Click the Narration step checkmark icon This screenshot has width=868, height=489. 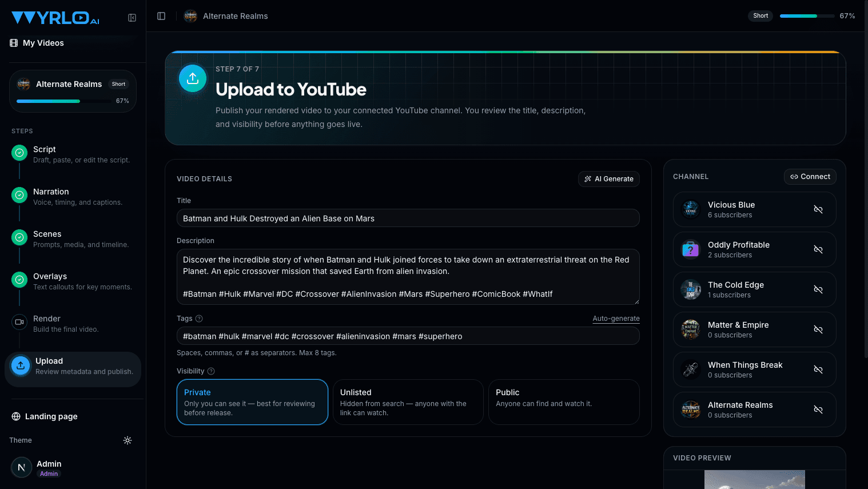[19, 195]
